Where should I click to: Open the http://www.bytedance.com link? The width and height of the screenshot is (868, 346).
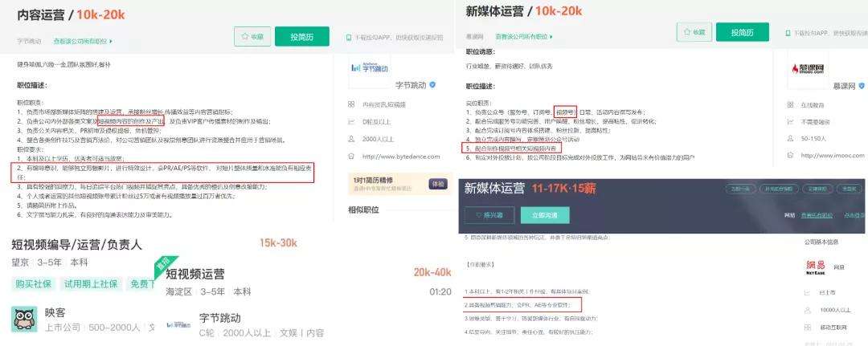tap(401, 157)
